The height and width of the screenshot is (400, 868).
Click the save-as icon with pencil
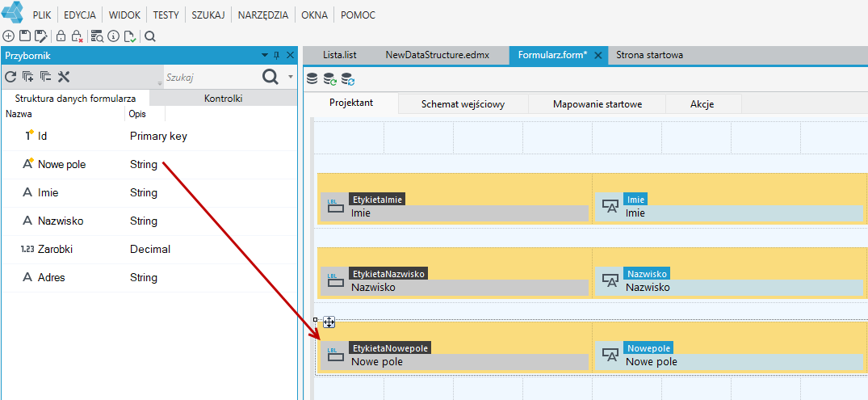tap(40, 36)
